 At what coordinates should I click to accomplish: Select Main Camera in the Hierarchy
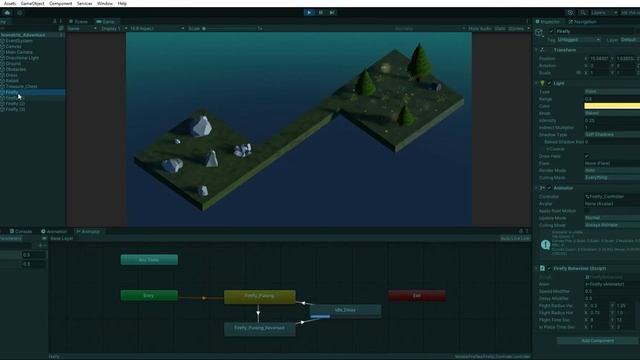pos(19,52)
